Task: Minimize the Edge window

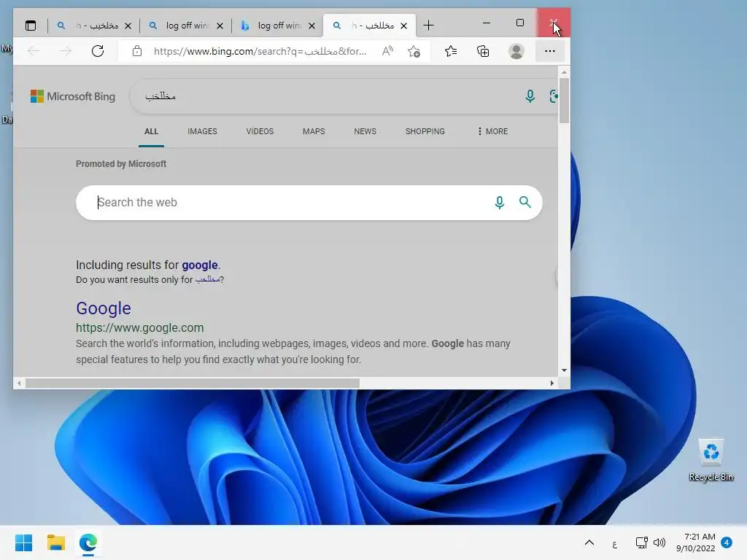Action: pyautogui.click(x=487, y=23)
